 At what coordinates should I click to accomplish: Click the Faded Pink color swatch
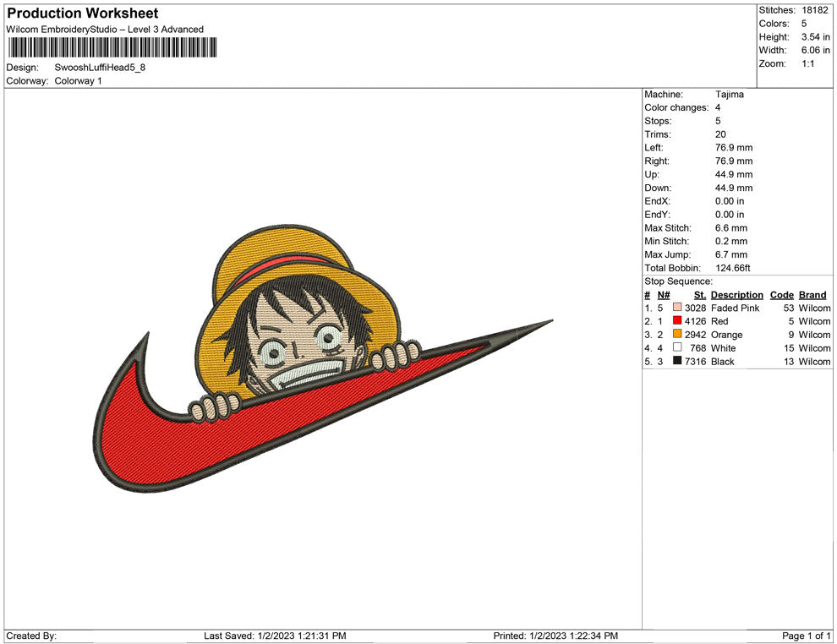point(677,308)
